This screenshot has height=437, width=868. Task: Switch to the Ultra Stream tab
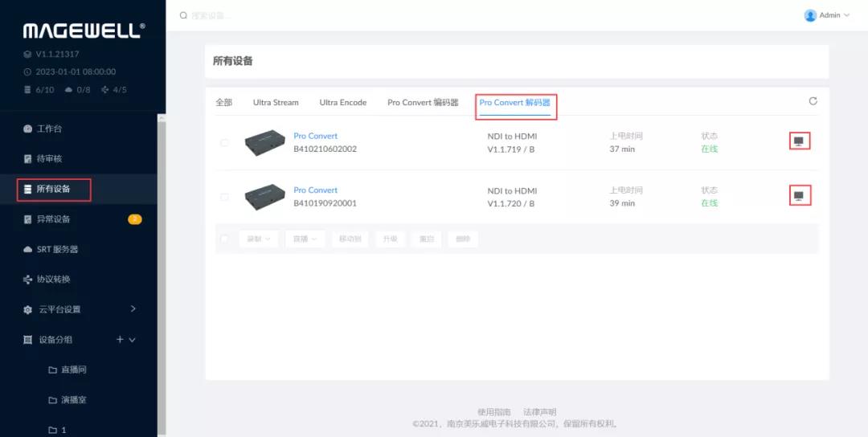tap(275, 103)
